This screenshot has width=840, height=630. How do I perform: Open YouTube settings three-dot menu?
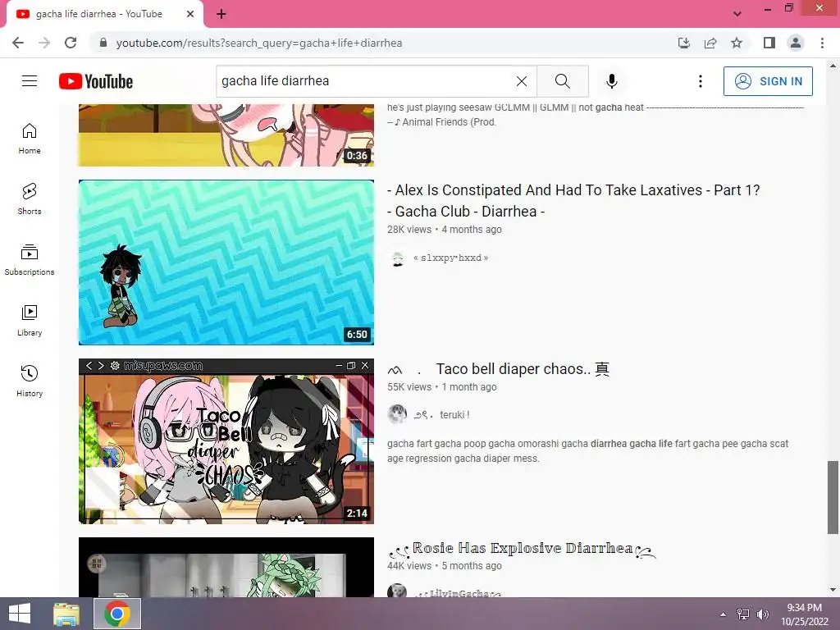pyautogui.click(x=701, y=81)
